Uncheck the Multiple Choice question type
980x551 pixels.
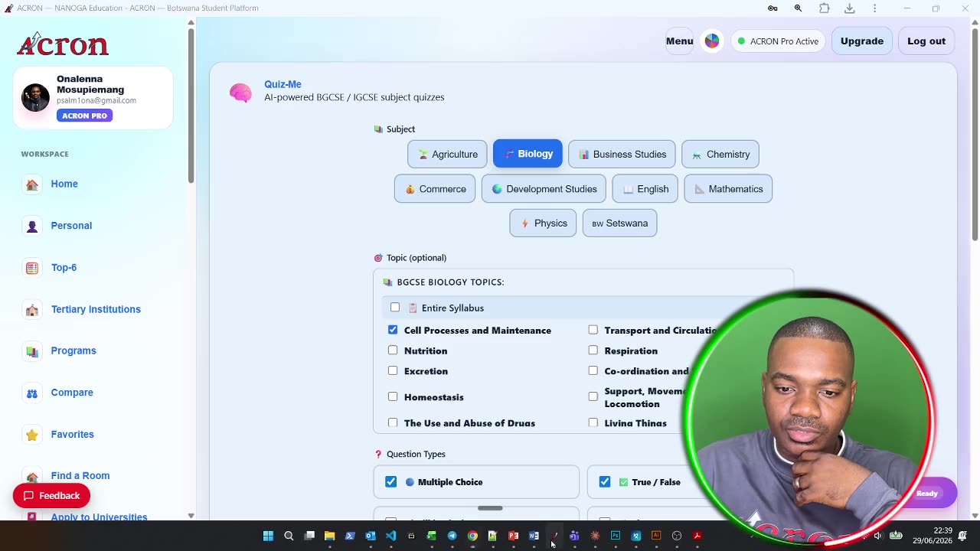point(391,481)
